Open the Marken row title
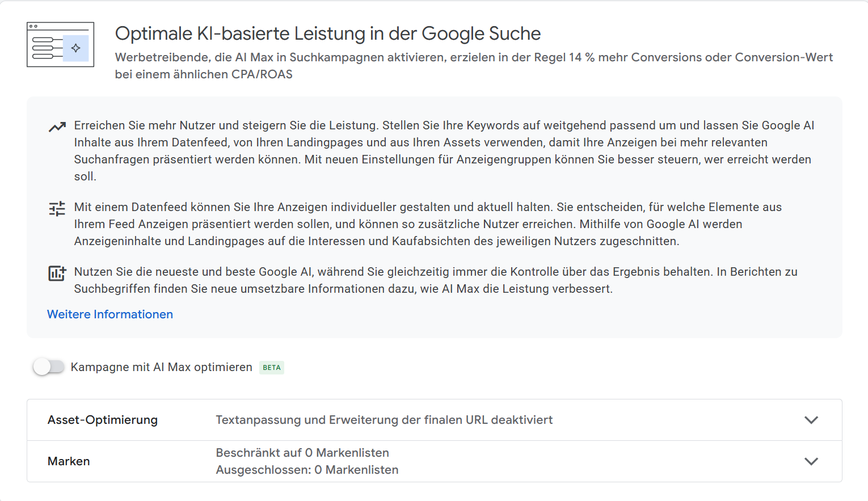The height and width of the screenshot is (501, 868). (69, 461)
